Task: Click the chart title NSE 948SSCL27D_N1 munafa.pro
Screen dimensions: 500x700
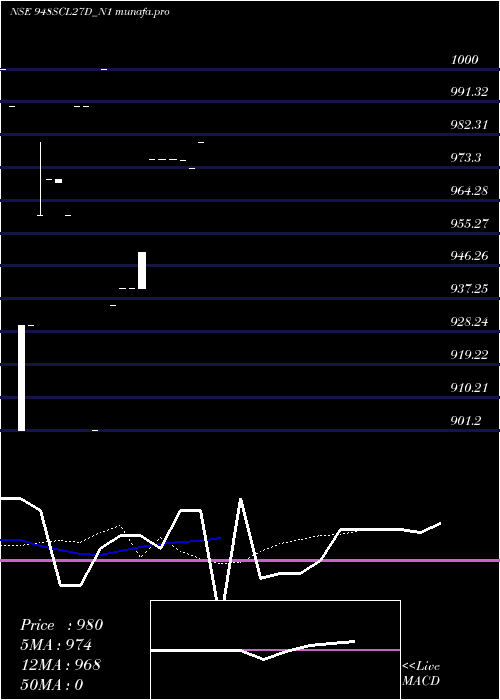Action: pos(90,12)
